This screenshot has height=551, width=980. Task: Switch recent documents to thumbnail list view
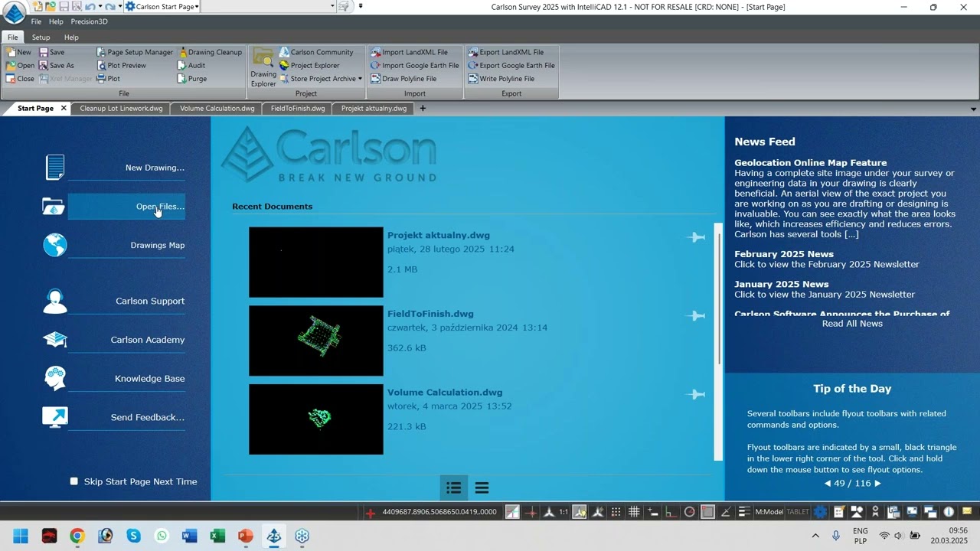point(453,487)
